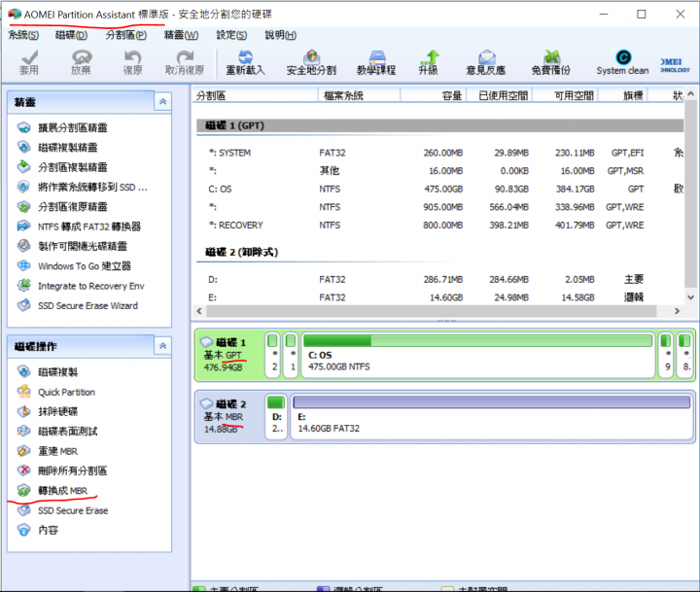Click the 放棄 (Discard) toolbar icon
The width and height of the screenshot is (700, 592).
point(81,62)
